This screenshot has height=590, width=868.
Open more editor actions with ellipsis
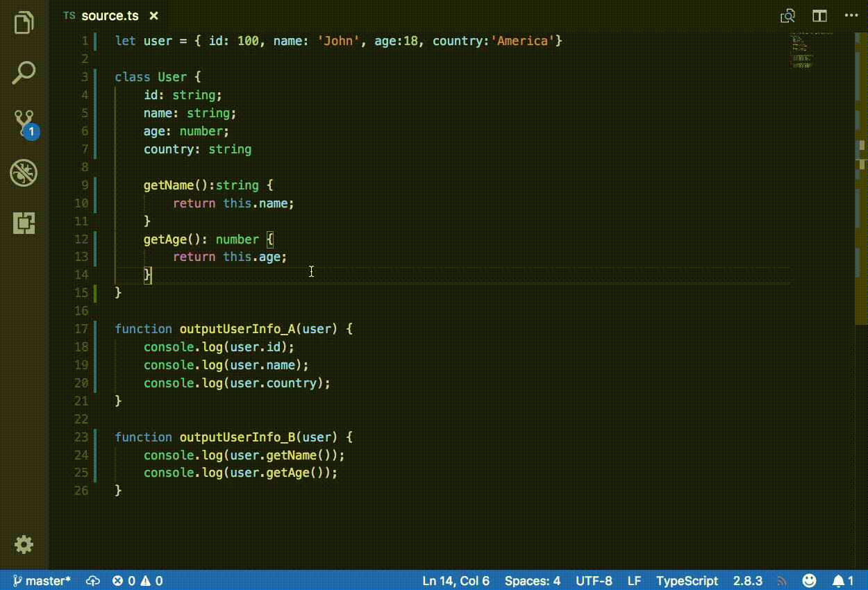click(852, 15)
